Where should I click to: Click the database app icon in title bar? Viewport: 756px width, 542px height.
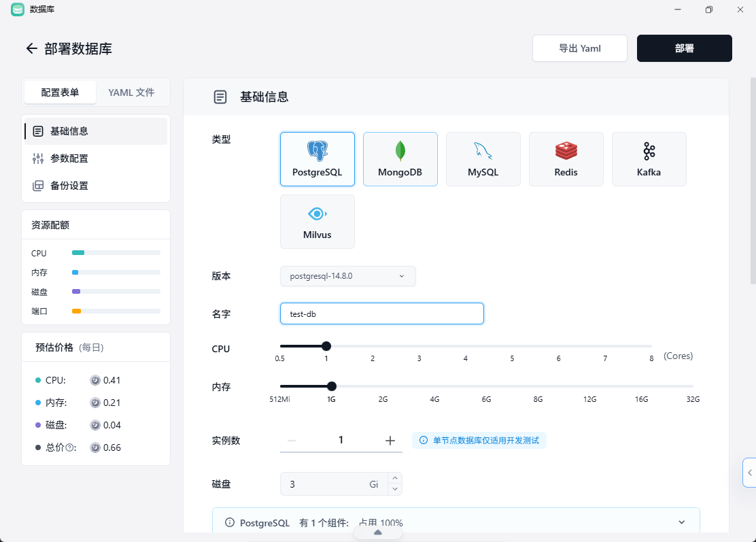pos(18,9)
